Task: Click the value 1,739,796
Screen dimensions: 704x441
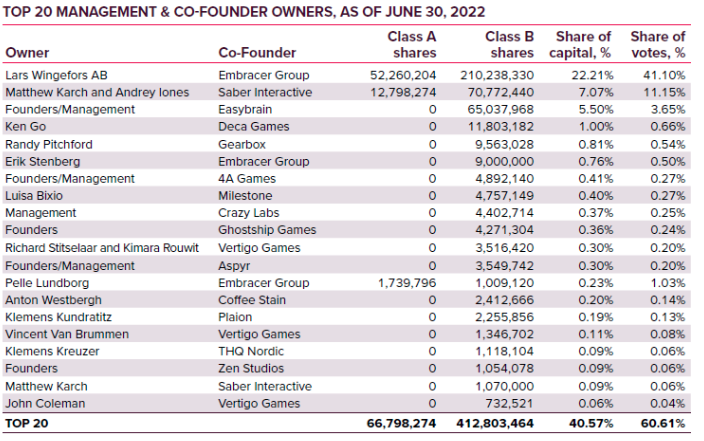Action: 407,283
